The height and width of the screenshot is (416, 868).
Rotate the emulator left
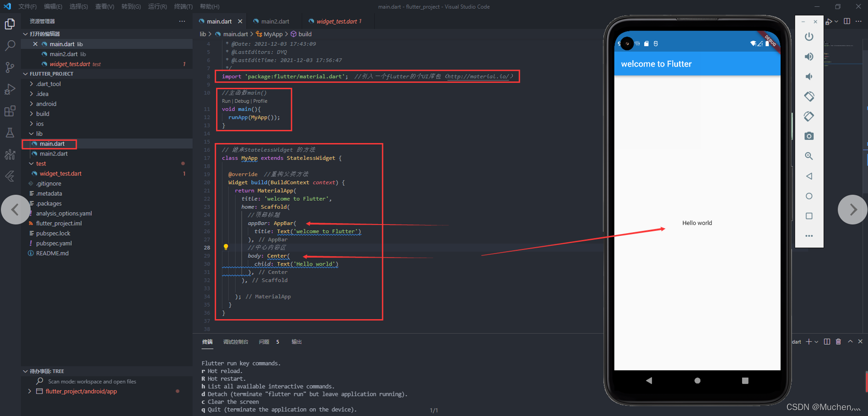click(x=809, y=96)
